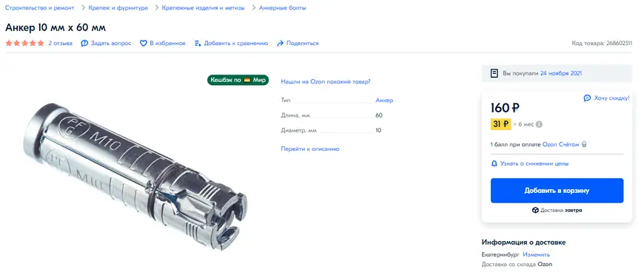Click the Хочу скидку chat icon
The width and height of the screenshot is (644, 272).
pyautogui.click(x=587, y=98)
